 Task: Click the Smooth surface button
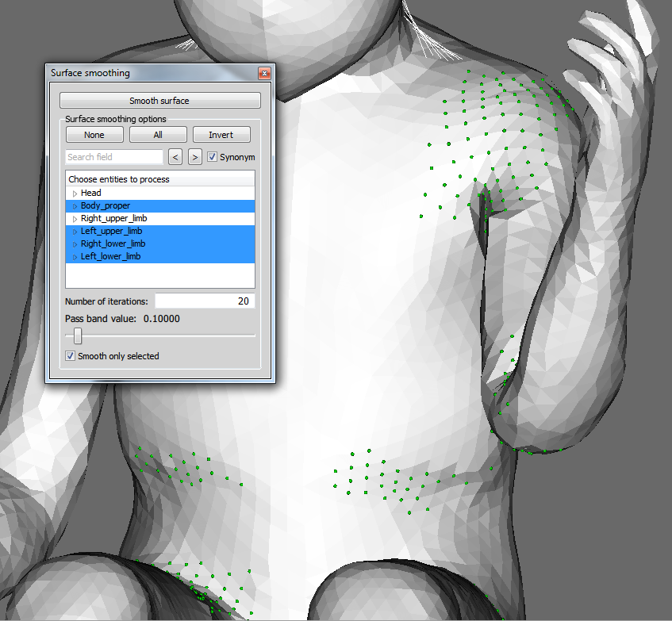click(x=159, y=101)
